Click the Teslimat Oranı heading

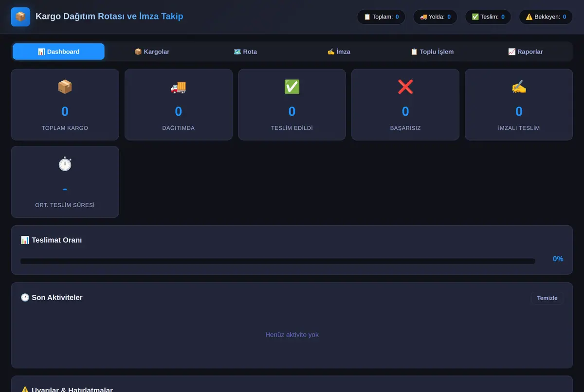click(51, 240)
